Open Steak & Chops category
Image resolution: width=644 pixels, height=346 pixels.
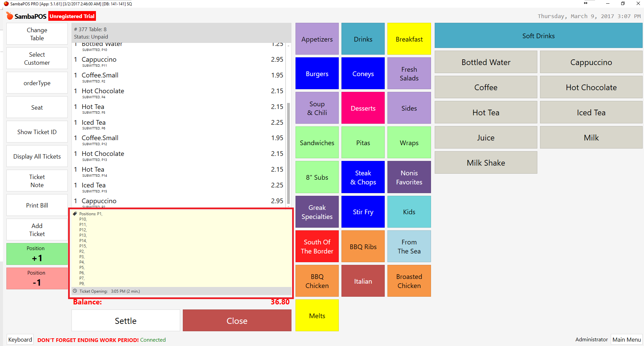363,177
